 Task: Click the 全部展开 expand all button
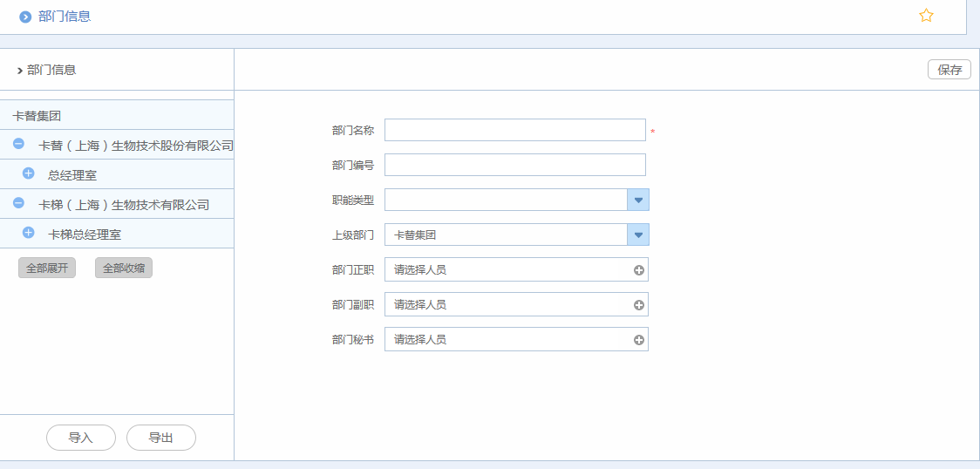[47, 268]
